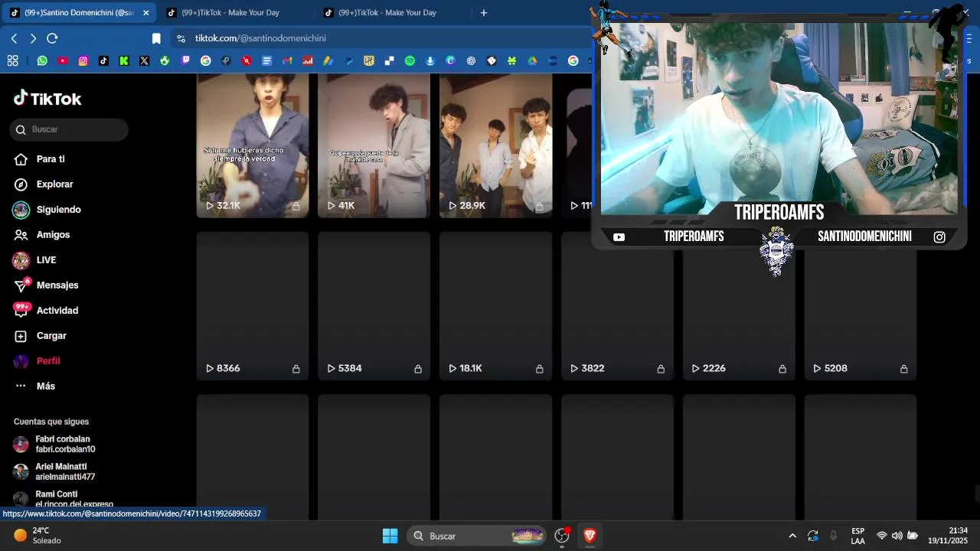The image size is (980, 551).
Task: Open Fabri corbalan's followed account
Action: (65, 444)
